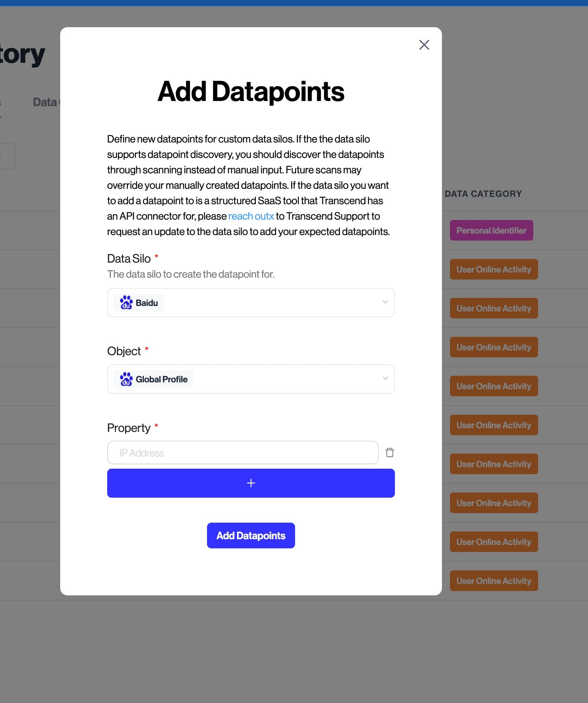Click the second User Online Activity tag
Viewport: 588px width, 703px height.
point(494,308)
